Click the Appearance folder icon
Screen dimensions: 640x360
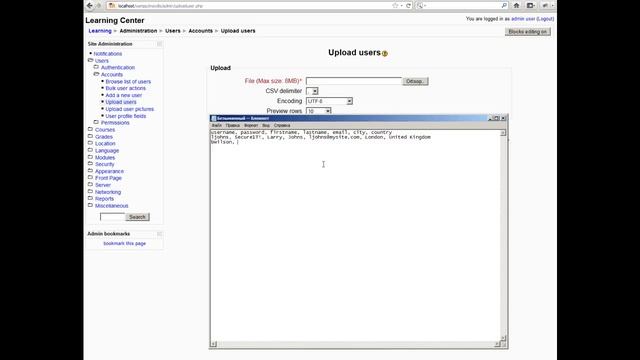[x=91, y=171]
